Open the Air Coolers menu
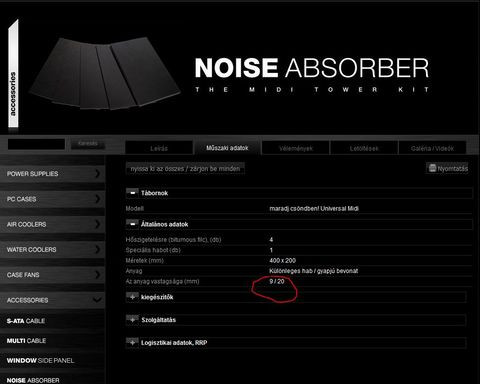Screen dimensions: 480x384 [x=52, y=224]
